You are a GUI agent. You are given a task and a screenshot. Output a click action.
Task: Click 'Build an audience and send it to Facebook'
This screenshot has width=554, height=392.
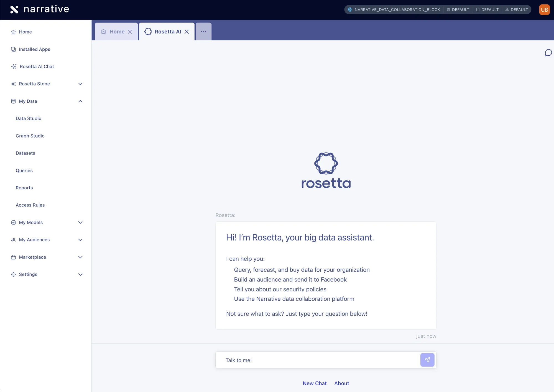pyautogui.click(x=290, y=280)
